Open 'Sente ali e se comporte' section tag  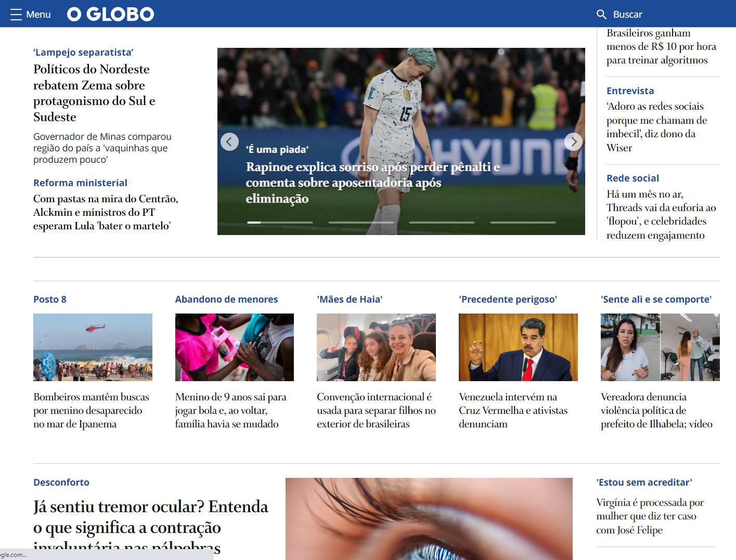656,299
